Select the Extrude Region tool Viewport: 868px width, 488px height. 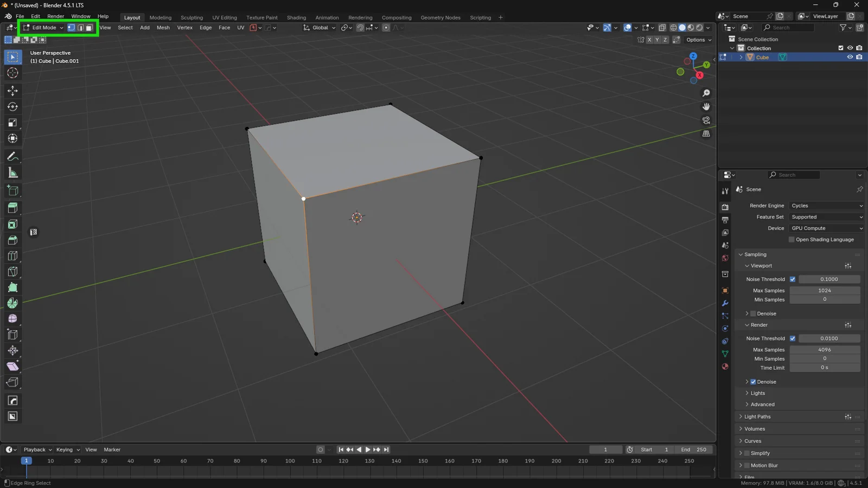point(12,208)
